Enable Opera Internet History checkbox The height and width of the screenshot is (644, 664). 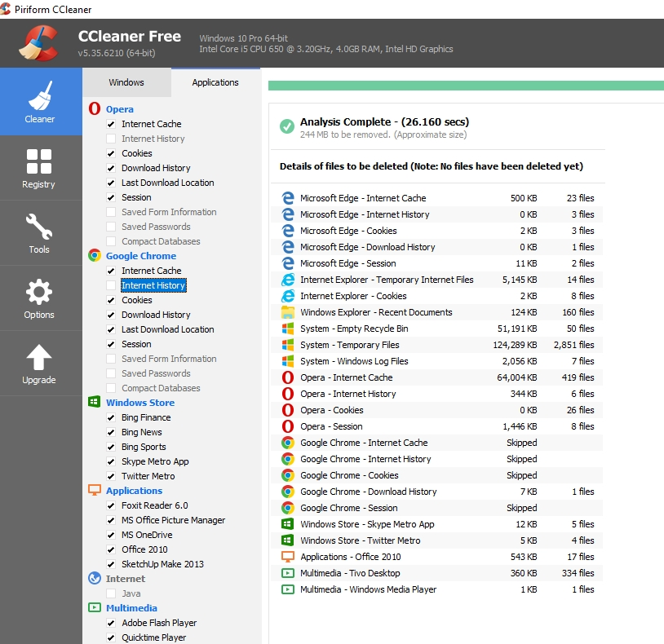pyautogui.click(x=111, y=139)
